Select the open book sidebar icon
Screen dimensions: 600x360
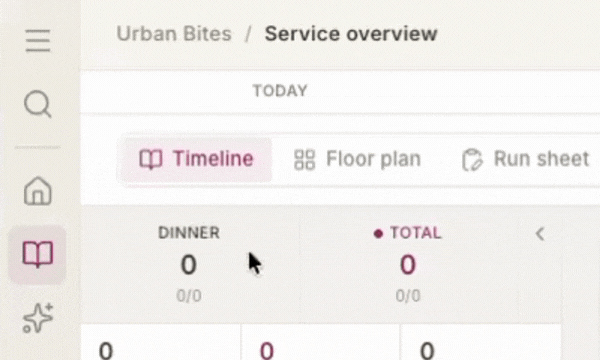[38, 254]
